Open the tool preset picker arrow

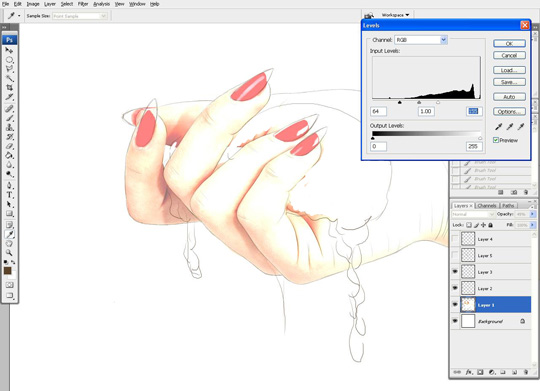coord(19,16)
